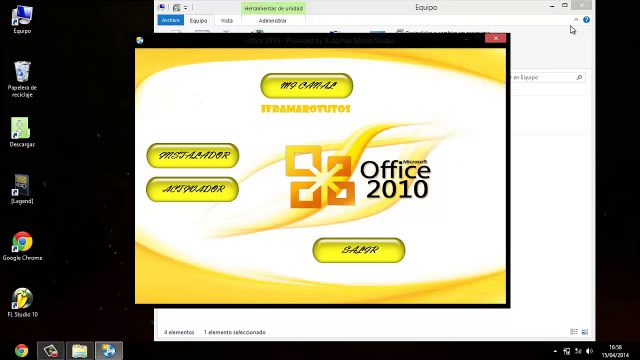Maximize the Equipo Explorer window
This screenshot has width=640, height=360.
(x=565, y=5)
